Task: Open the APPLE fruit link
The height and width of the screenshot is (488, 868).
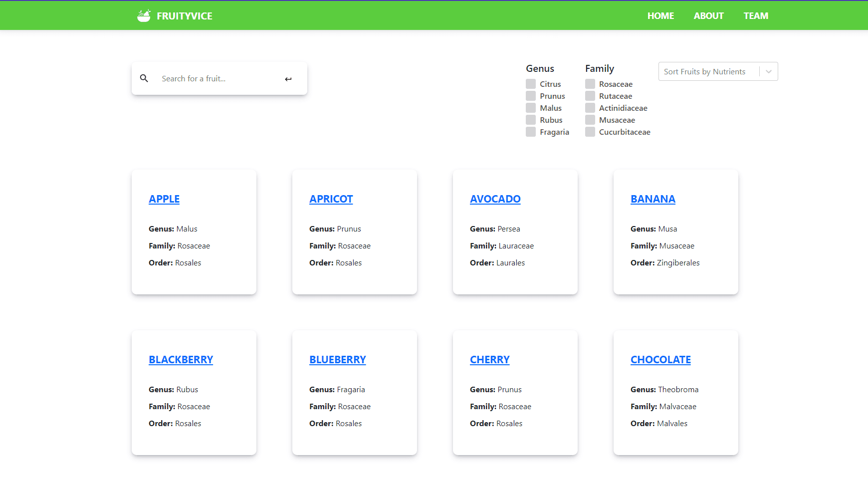Action: pos(164,199)
